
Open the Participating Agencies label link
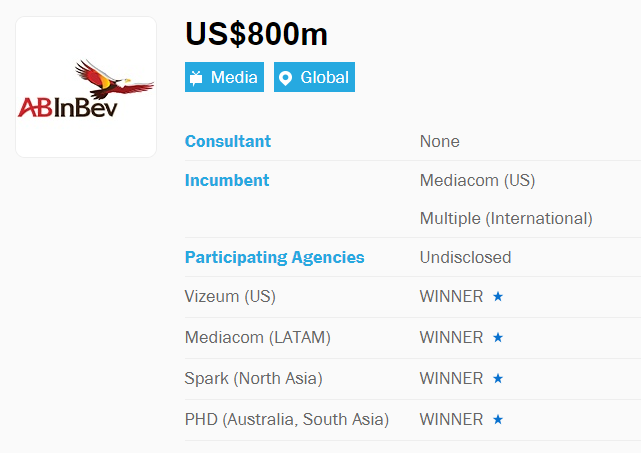coord(274,257)
